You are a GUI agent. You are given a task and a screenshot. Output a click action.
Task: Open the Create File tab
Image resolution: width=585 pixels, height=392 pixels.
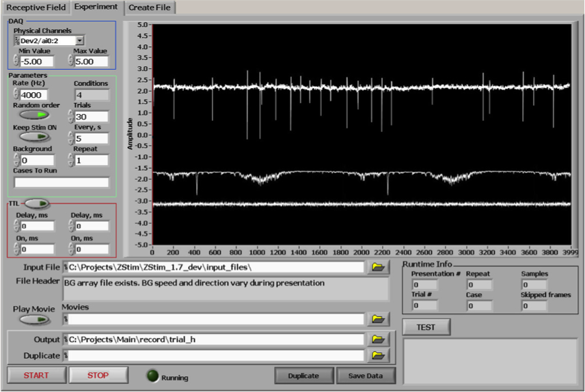[x=150, y=8]
